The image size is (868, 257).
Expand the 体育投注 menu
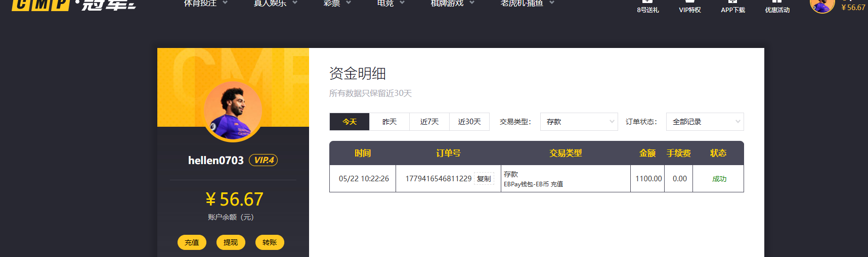pyautogui.click(x=205, y=3)
